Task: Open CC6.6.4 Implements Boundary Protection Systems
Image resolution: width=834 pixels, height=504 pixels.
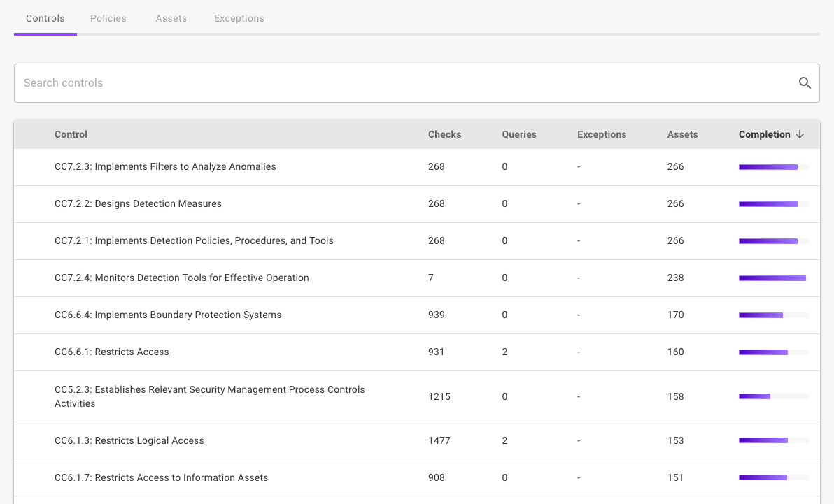Action: click(168, 315)
